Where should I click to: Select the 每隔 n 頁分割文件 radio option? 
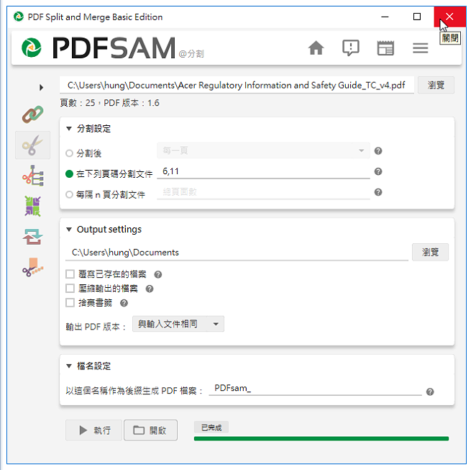[x=69, y=194]
